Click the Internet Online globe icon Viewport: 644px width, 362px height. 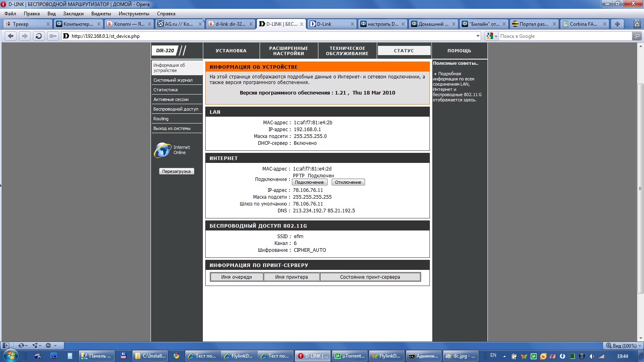tap(163, 150)
